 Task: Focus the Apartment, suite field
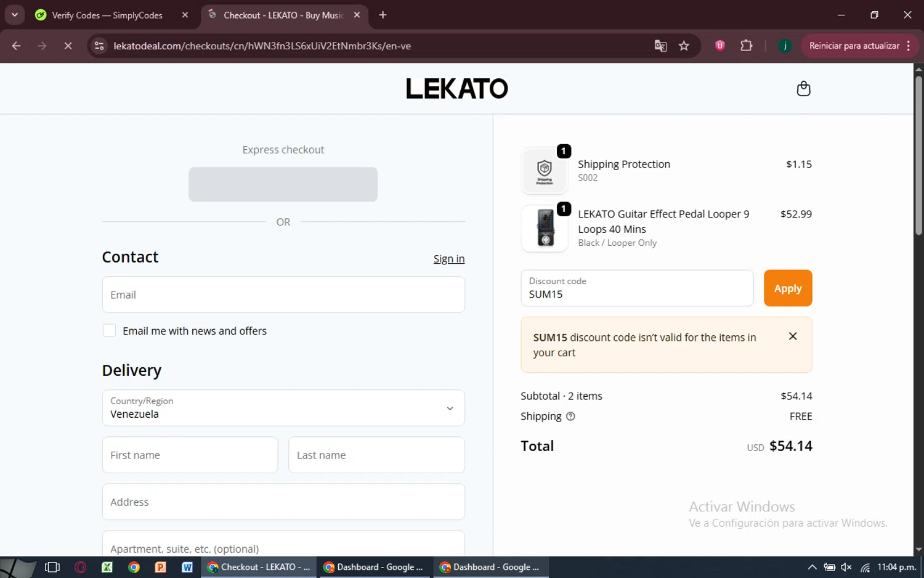pos(283,545)
